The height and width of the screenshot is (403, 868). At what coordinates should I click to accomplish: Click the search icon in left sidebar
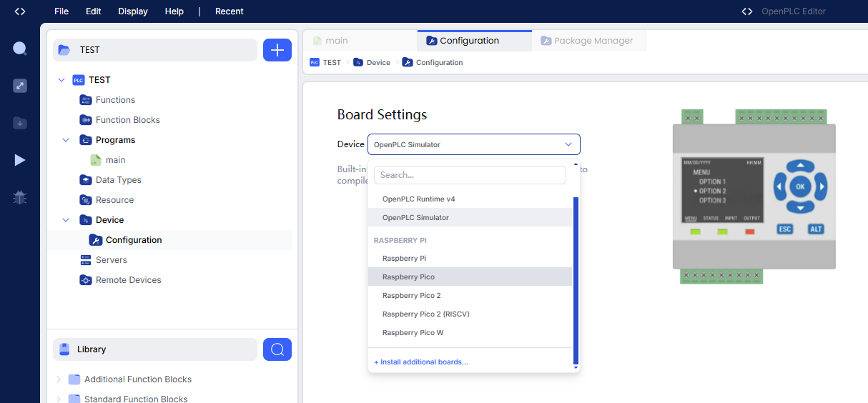click(x=20, y=49)
